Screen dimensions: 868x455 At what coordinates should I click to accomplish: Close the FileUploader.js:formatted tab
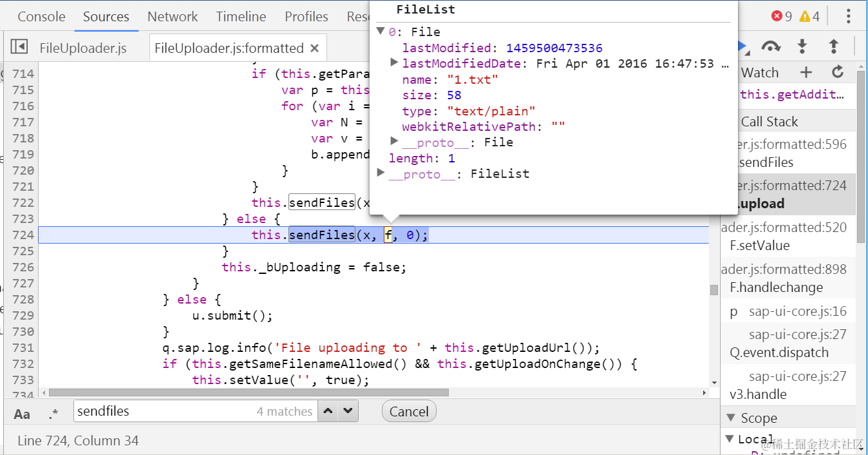(x=314, y=48)
